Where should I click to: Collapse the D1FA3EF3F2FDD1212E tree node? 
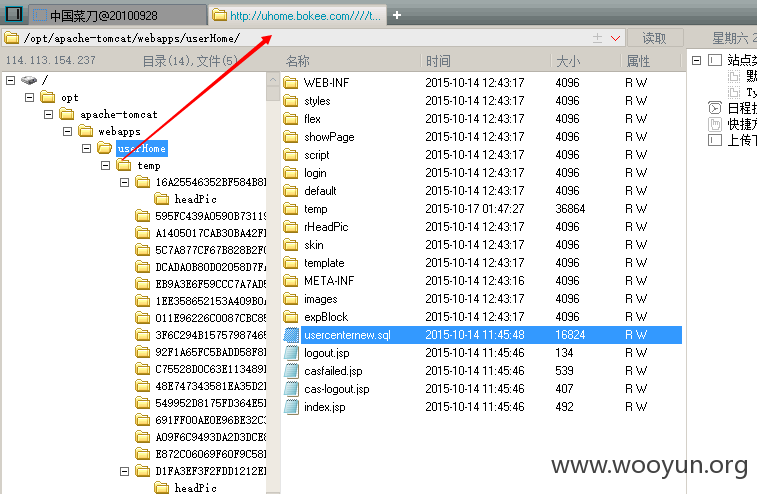[125, 471]
